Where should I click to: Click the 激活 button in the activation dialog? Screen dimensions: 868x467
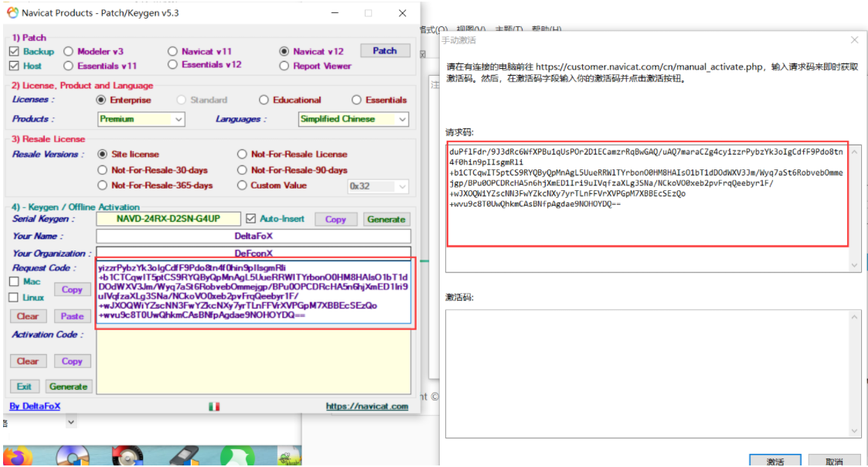tap(775, 461)
